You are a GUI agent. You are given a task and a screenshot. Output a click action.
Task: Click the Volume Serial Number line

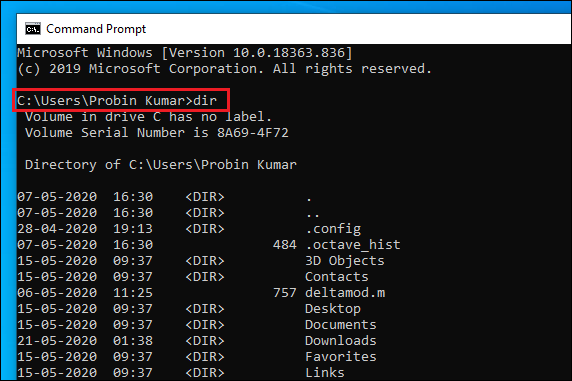pos(156,132)
